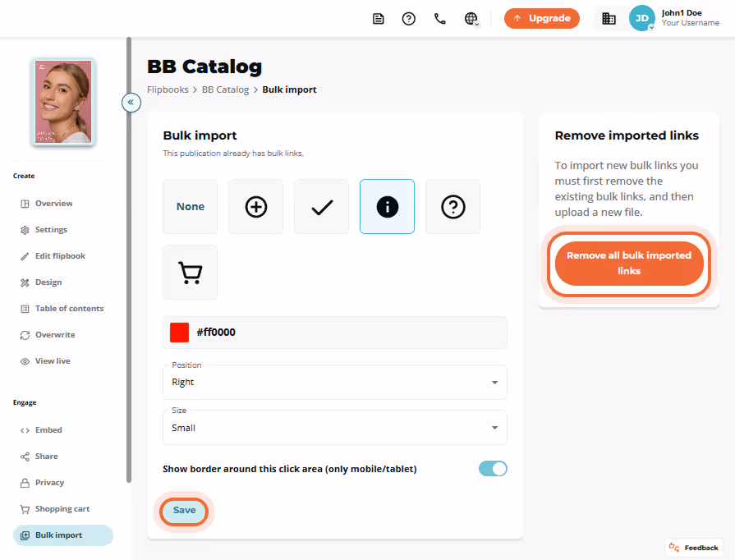Open the JD user avatar menu
Image resolution: width=735 pixels, height=560 pixels.
(641, 18)
